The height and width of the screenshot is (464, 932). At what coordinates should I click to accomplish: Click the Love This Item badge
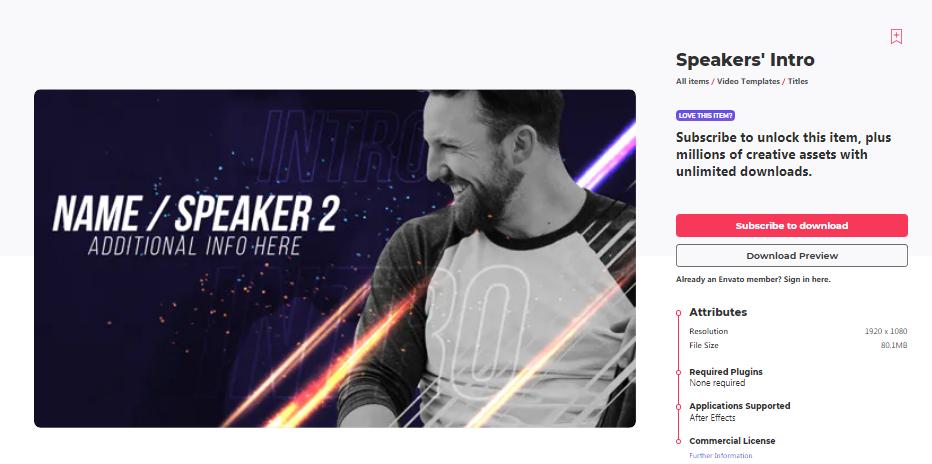tap(706, 115)
